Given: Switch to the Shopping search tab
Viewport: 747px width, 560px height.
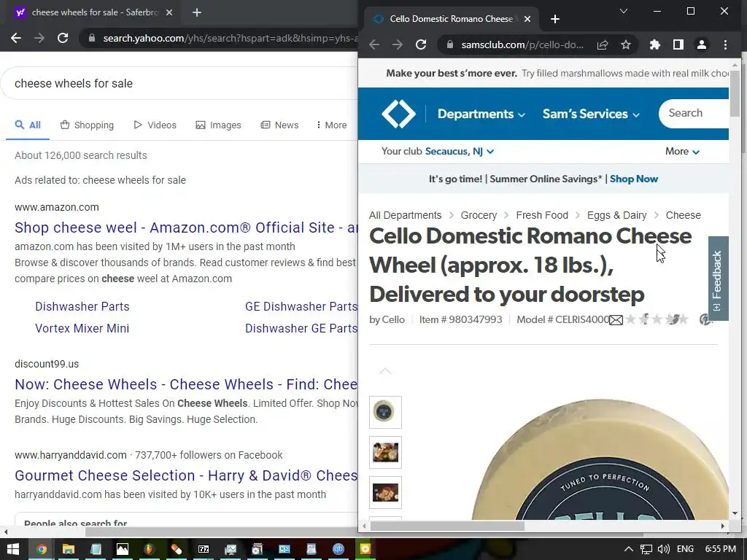Looking at the screenshot, I should tap(88, 125).
